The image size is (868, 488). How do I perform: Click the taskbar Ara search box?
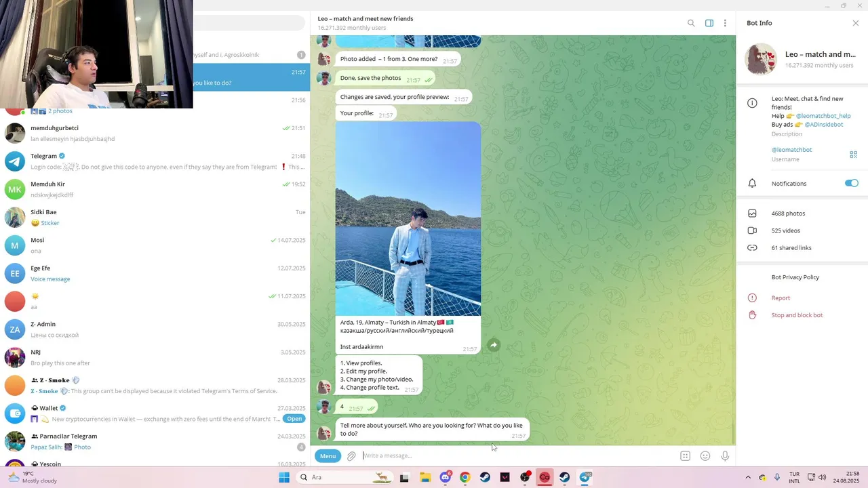coord(343,477)
